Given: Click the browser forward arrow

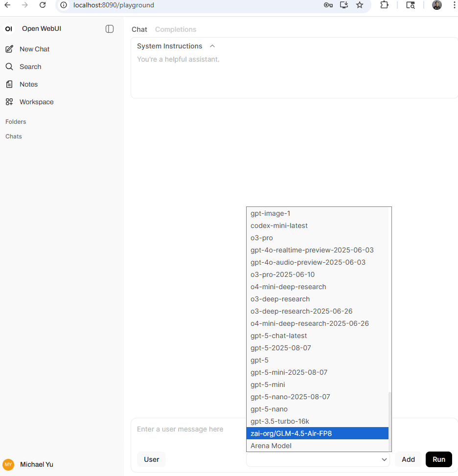Looking at the screenshot, I should [x=25, y=5].
